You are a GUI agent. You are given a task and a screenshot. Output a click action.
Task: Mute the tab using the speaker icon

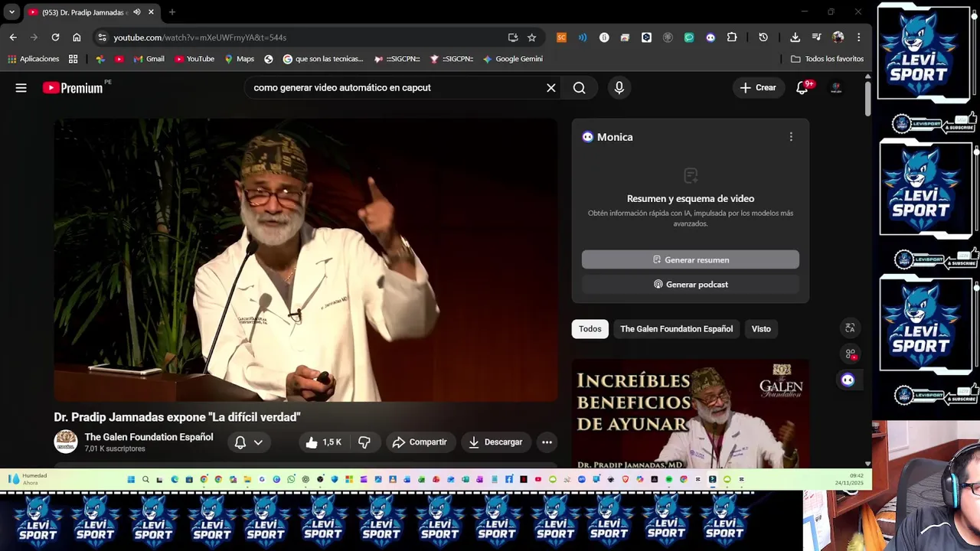tap(137, 12)
